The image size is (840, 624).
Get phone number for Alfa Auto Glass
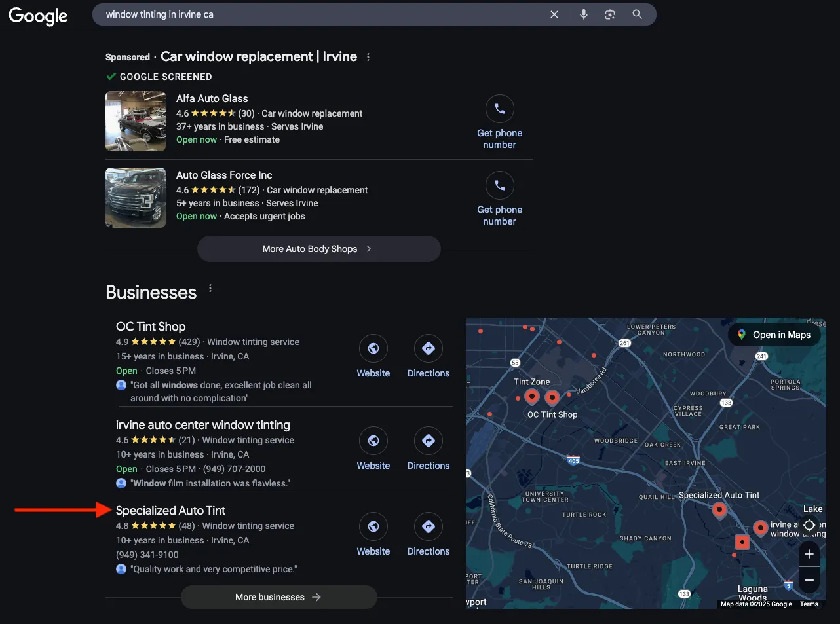(500, 122)
